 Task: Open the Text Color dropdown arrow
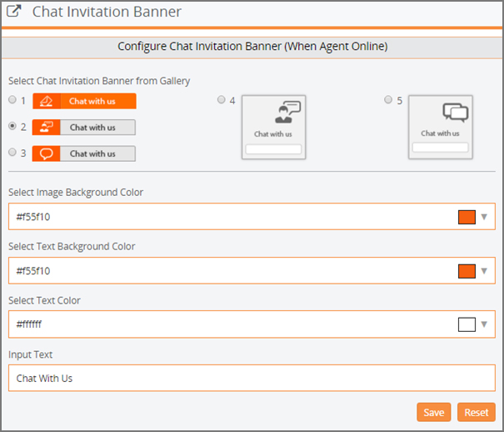click(484, 324)
